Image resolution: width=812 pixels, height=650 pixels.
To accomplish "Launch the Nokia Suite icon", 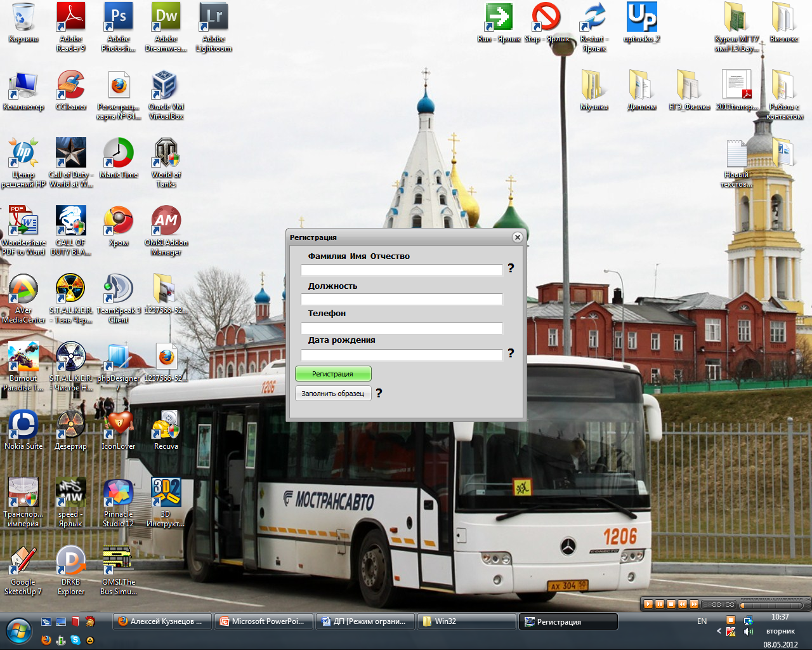I will tap(23, 430).
